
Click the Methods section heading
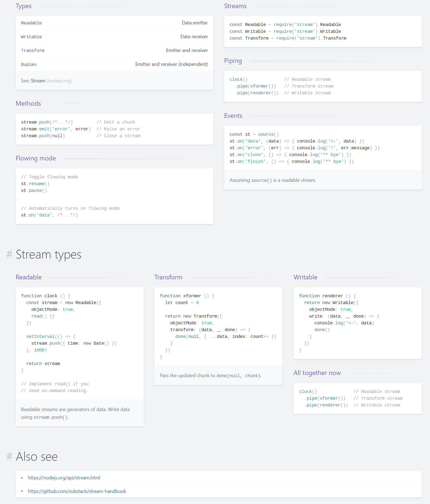pos(28,104)
